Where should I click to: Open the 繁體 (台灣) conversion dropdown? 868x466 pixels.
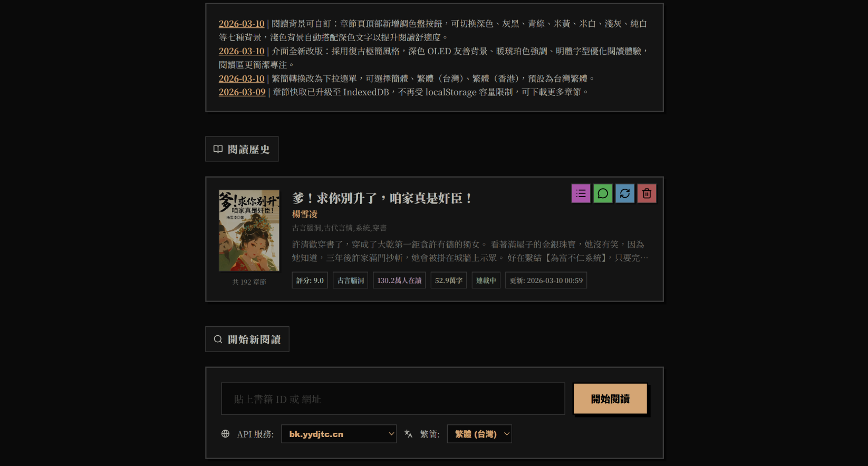[x=479, y=434]
